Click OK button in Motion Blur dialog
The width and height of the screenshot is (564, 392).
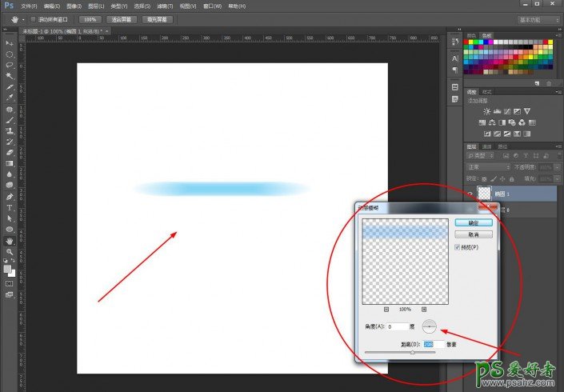coord(474,222)
